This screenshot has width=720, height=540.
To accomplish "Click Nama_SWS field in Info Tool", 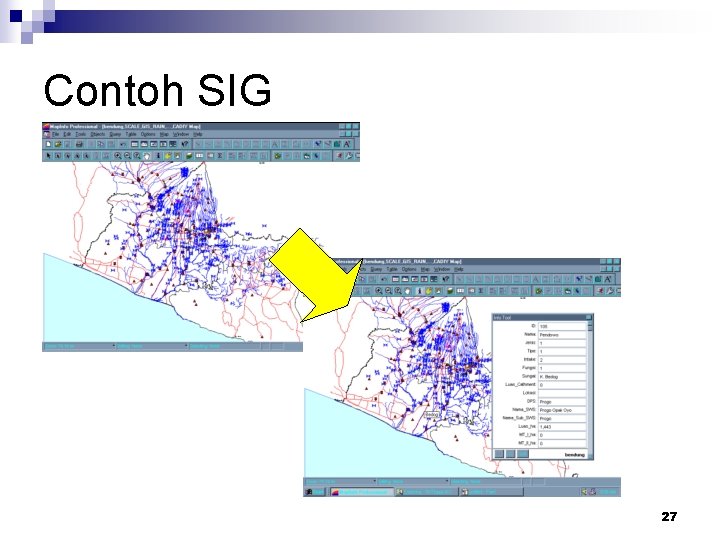I will (562, 410).
